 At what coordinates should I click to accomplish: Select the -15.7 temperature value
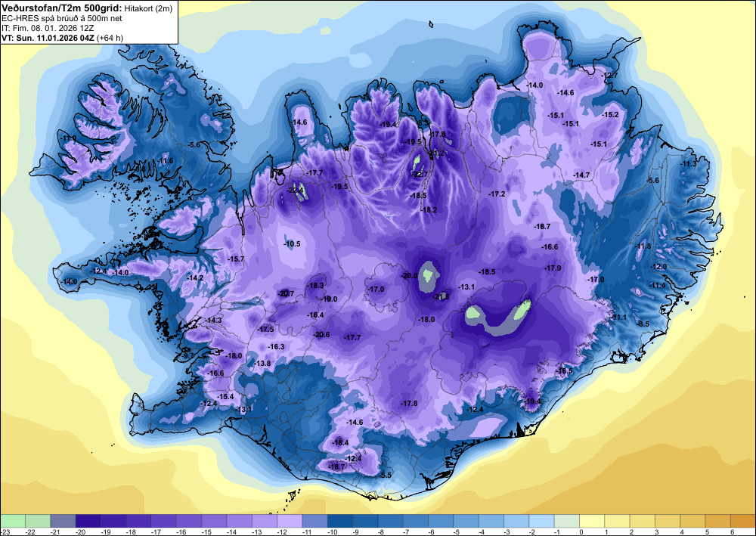point(236,259)
